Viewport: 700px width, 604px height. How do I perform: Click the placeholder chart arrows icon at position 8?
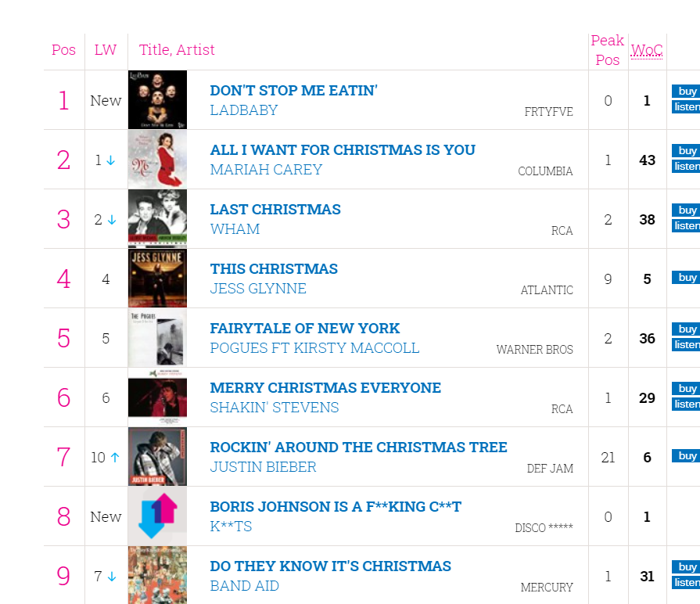pyautogui.click(x=157, y=516)
